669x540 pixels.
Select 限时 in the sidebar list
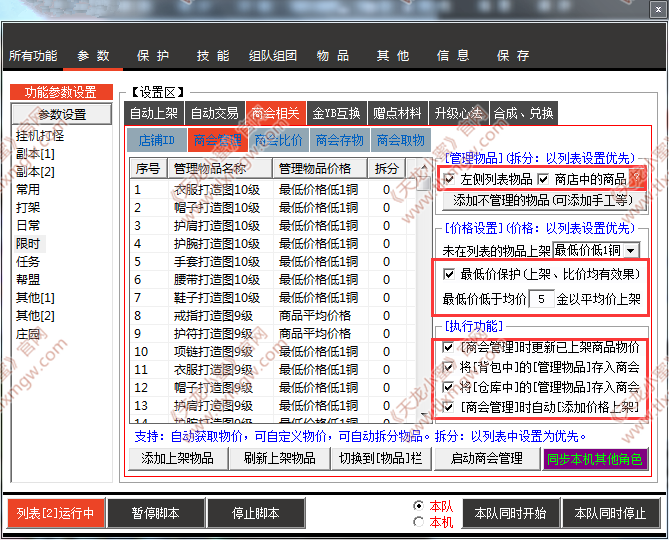tap(28, 244)
